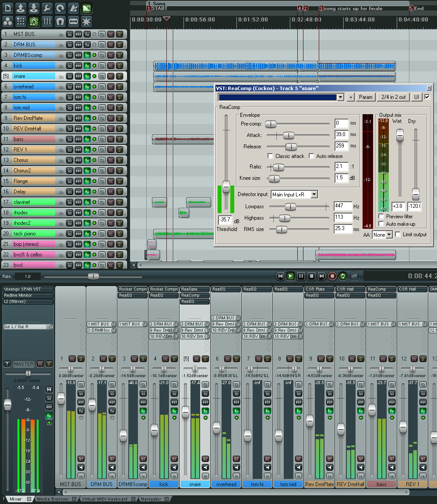Start recording with the red Record button
This screenshot has width=437, height=504.
tap(332, 276)
